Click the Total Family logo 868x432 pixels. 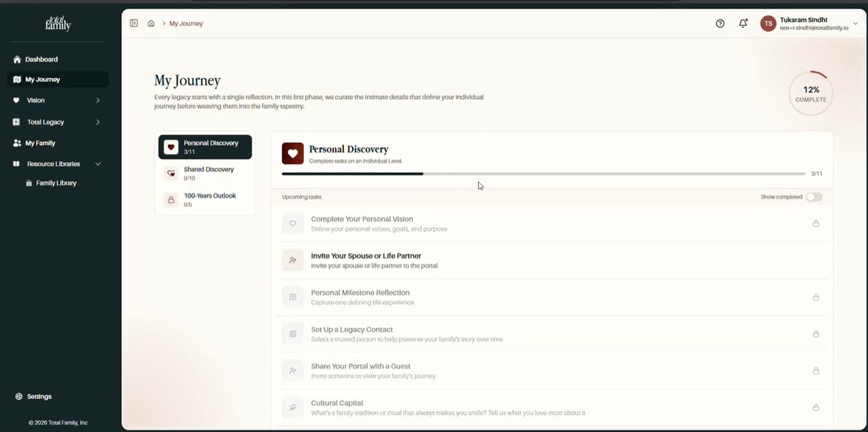click(x=58, y=24)
